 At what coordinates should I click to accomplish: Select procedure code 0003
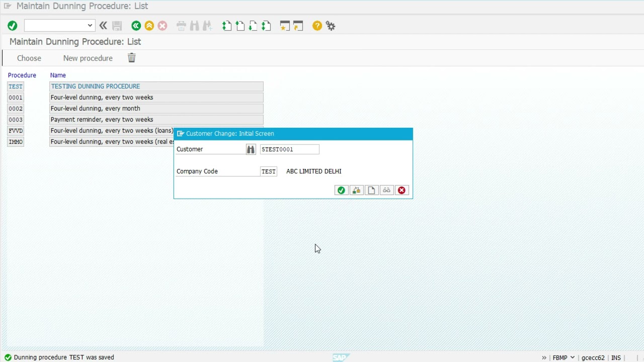pyautogui.click(x=16, y=120)
